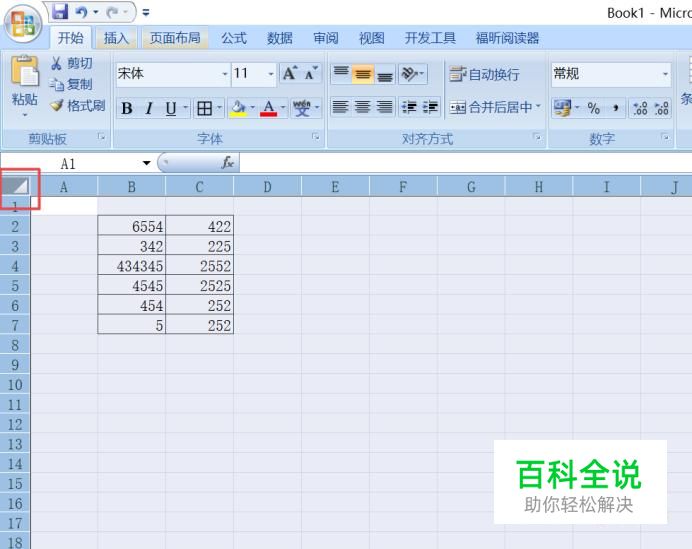Open the 福昕阅读器 ribbon tab

point(507,38)
